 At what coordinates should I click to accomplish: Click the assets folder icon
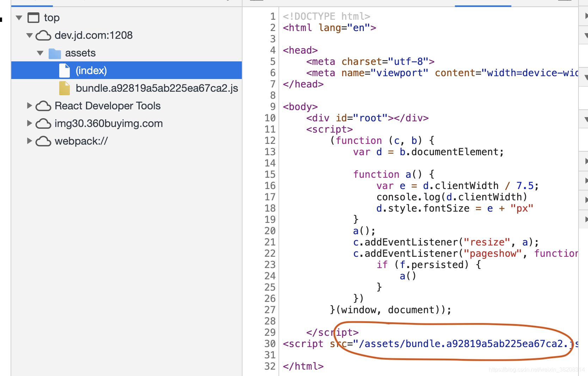55,53
